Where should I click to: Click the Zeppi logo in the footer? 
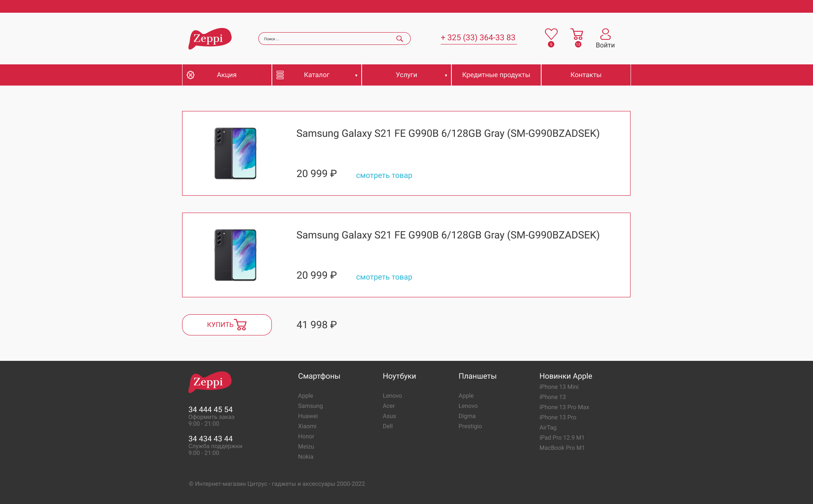210,382
